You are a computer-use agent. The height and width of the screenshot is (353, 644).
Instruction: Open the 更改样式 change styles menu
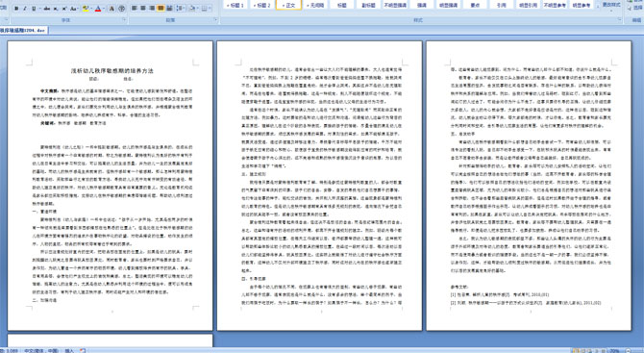[x=611, y=5]
